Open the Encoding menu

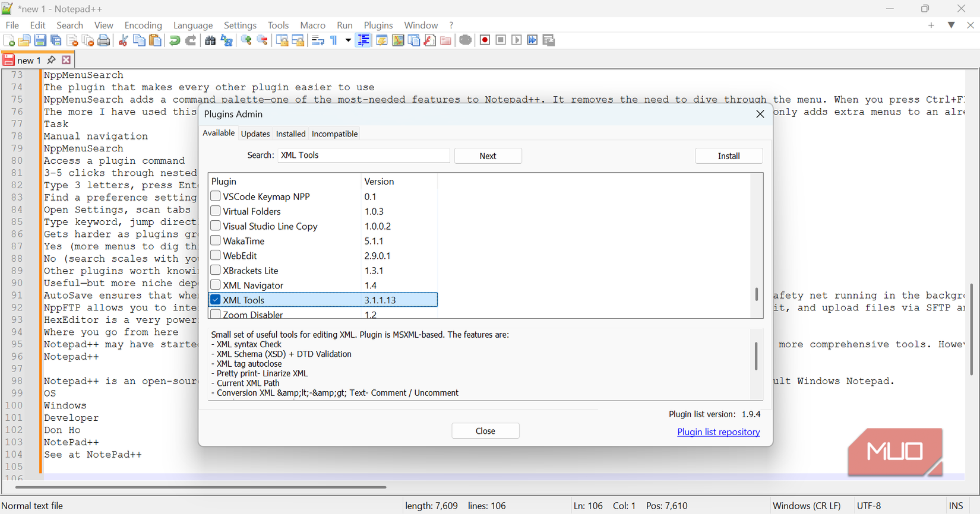(143, 25)
